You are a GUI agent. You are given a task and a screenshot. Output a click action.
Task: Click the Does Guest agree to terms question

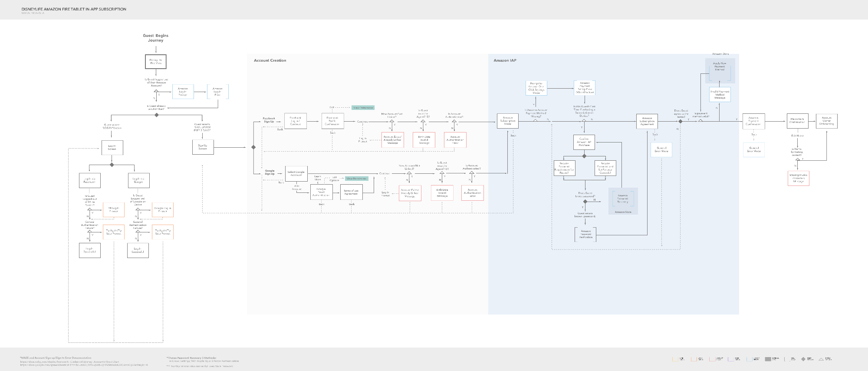pos(681,114)
